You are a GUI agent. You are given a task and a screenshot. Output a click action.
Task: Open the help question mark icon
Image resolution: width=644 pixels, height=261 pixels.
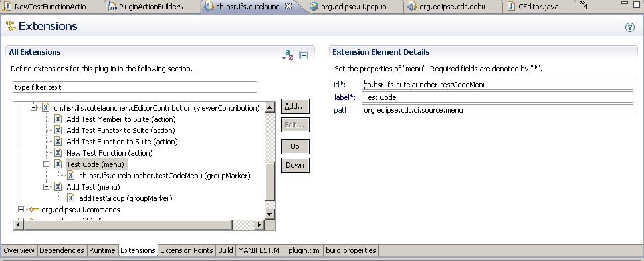point(629,27)
